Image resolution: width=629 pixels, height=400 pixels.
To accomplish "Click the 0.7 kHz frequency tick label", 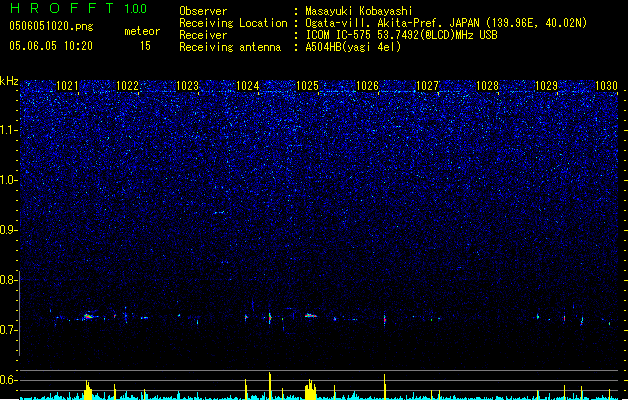I will [x=8, y=330].
